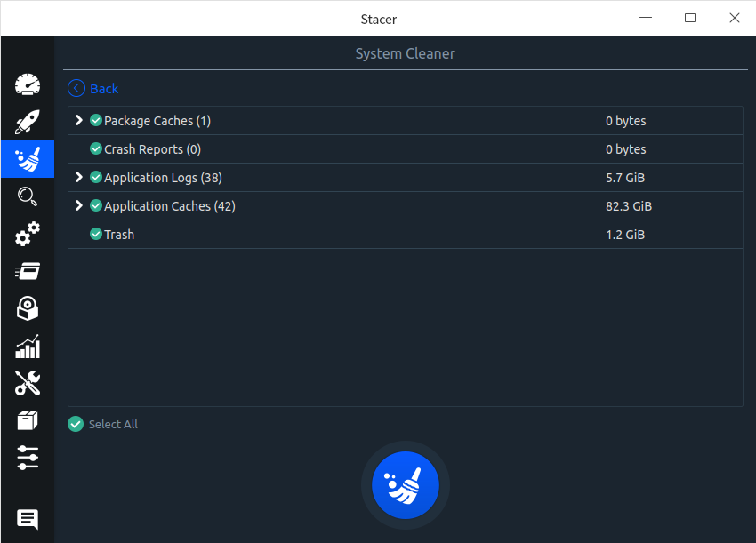This screenshot has width=756, height=543.
Task: Click Package Caches 0 bytes value
Action: click(626, 121)
